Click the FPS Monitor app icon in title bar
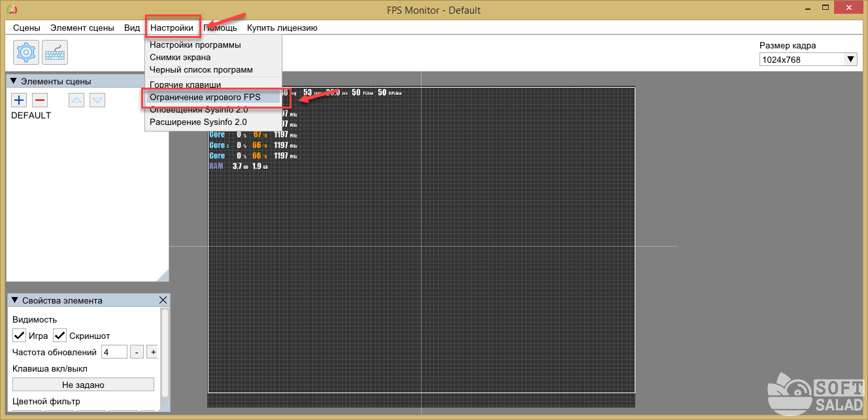The image size is (868, 420). tap(11, 10)
